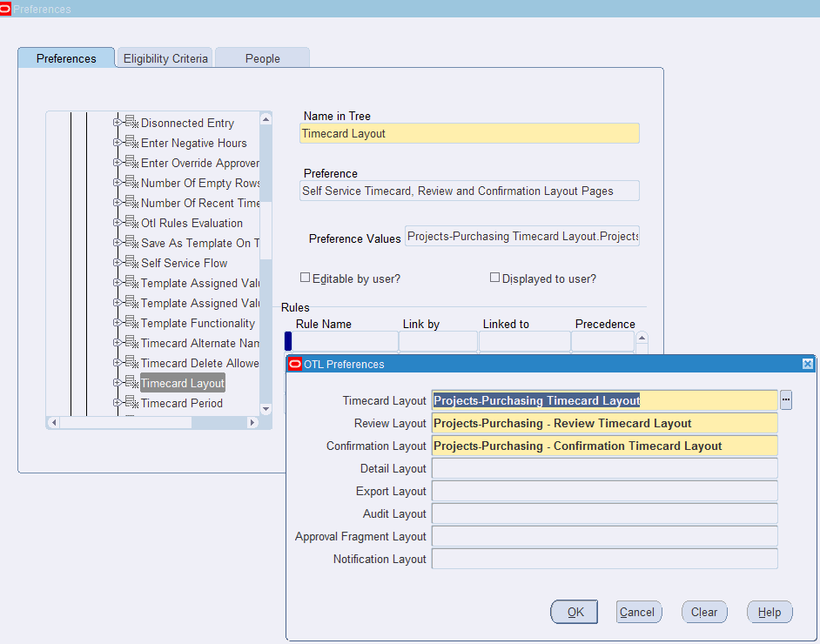Click the Number Of Recent Time node icon
This screenshot has width=820, height=644.
pos(131,202)
